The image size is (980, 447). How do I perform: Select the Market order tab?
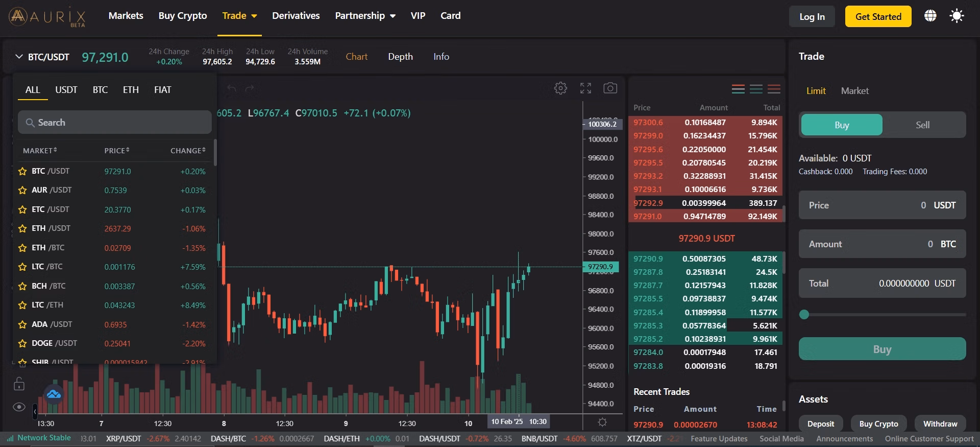click(x=854, y=91)
